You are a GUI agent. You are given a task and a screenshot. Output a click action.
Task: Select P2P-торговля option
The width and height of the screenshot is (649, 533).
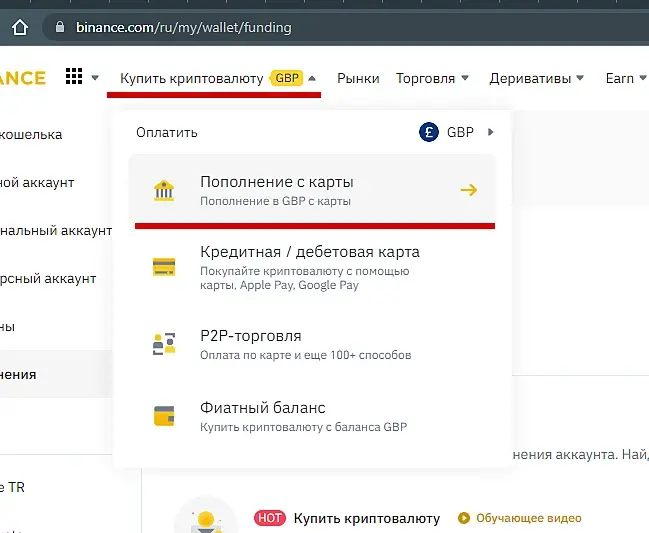[x=312, y=344]
